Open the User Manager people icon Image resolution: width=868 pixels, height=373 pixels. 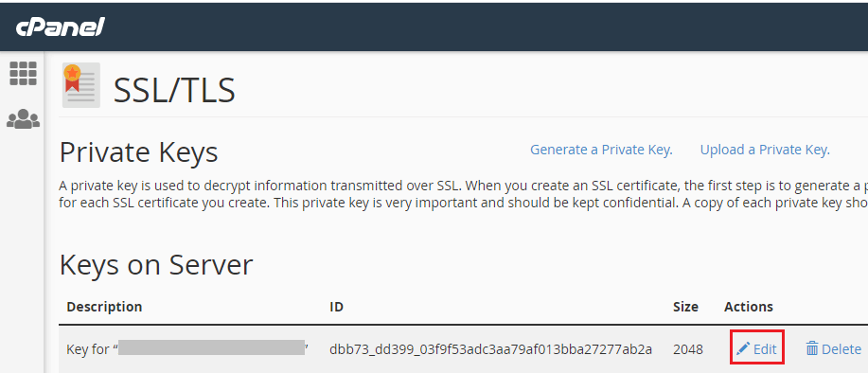[x=24, y=119]
